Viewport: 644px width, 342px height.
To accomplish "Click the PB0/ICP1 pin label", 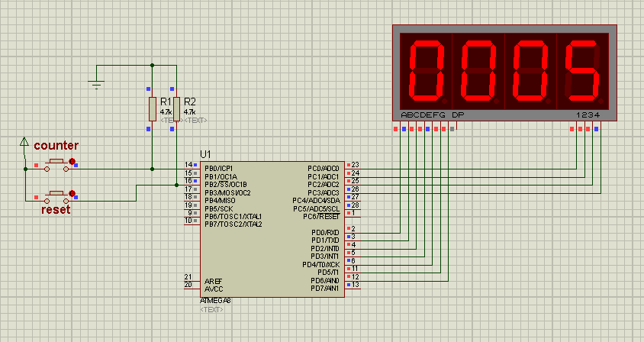I will coord(218,168).
